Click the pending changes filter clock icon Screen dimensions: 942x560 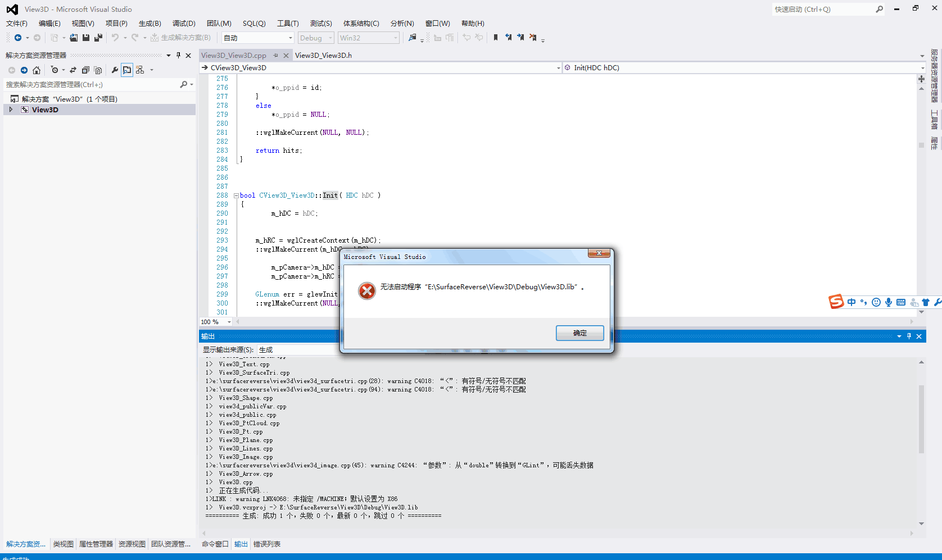(x=55, y=70)
